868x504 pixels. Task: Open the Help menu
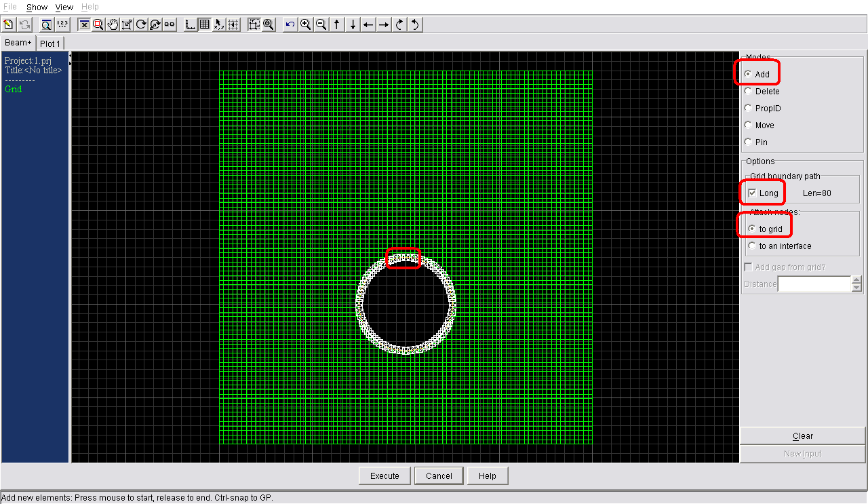(x=90, y=7)
